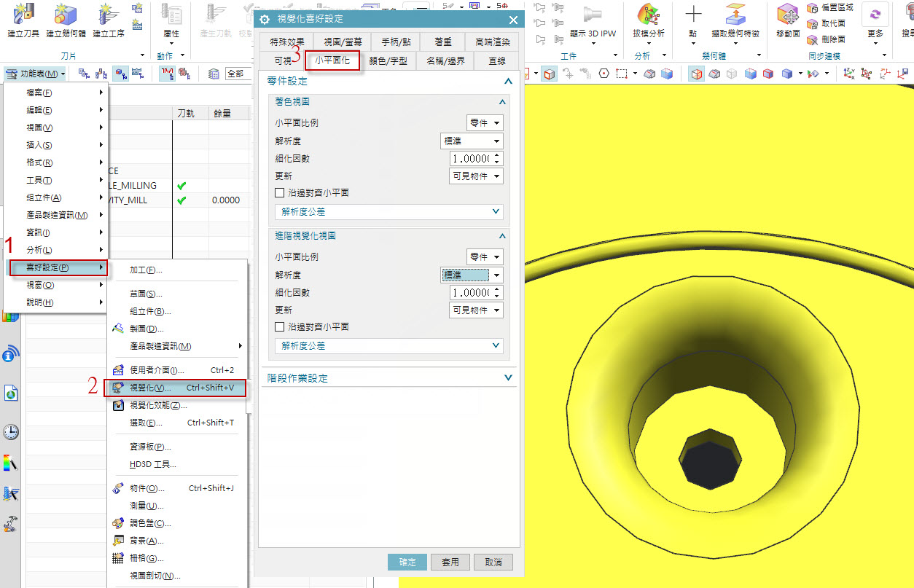Image resolution: width=914 pixels, height=588 pixels.
Task: Open 解析度 dropdown in 著色視圖
Action: pyautogui.click(x=472, y=141)
